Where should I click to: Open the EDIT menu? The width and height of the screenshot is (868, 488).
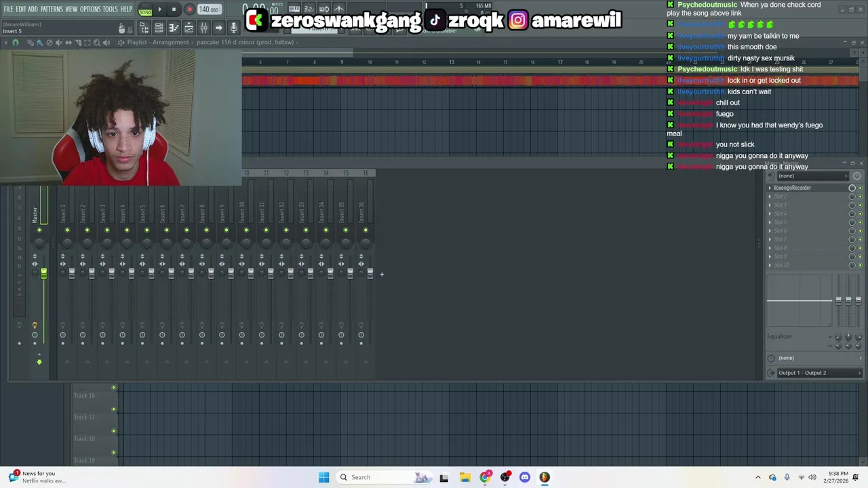tap(21, 9)
